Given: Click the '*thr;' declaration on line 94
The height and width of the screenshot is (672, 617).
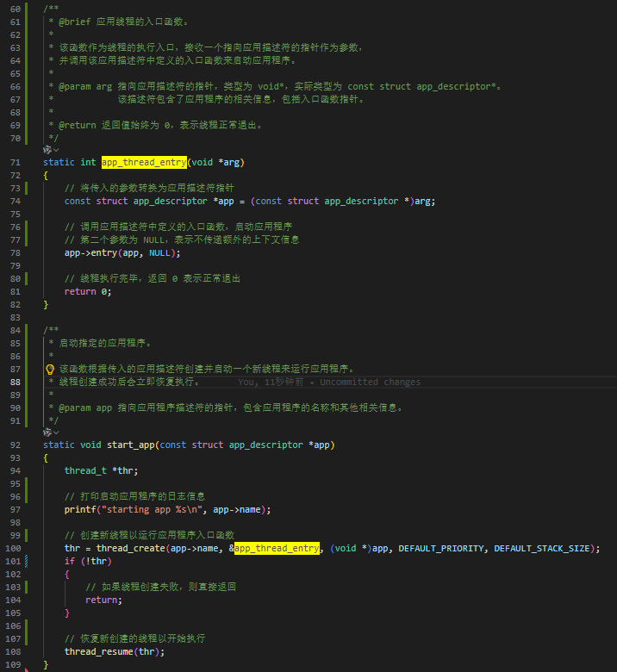Looking at the screenshot, I should coord(125,470).
